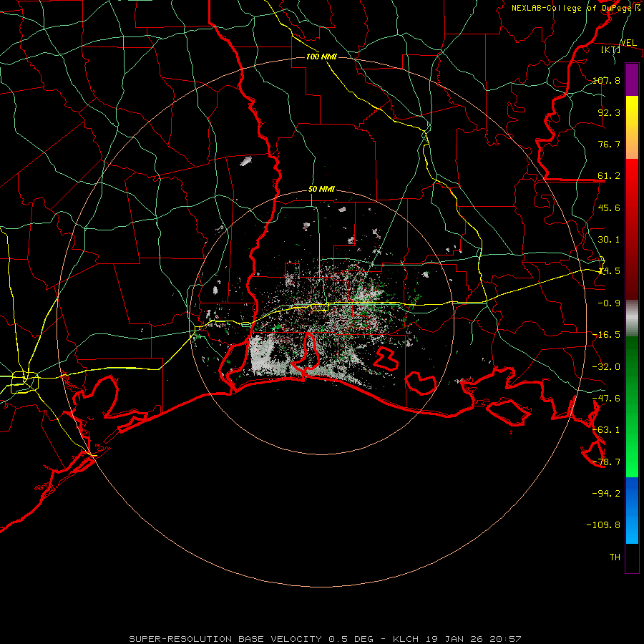644x644 pixels.
Task: Click the blue segment of velocity color bar
Action: tap(632, 510)
